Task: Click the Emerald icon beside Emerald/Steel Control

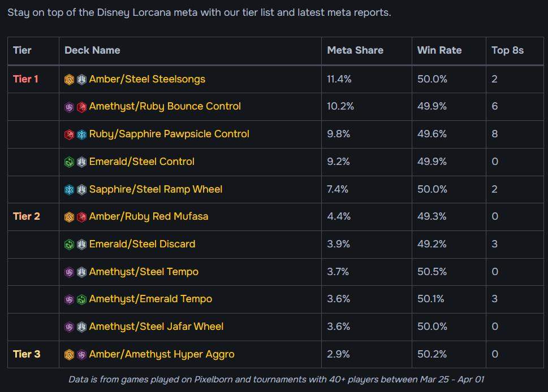Action: [x=69, y=162]
